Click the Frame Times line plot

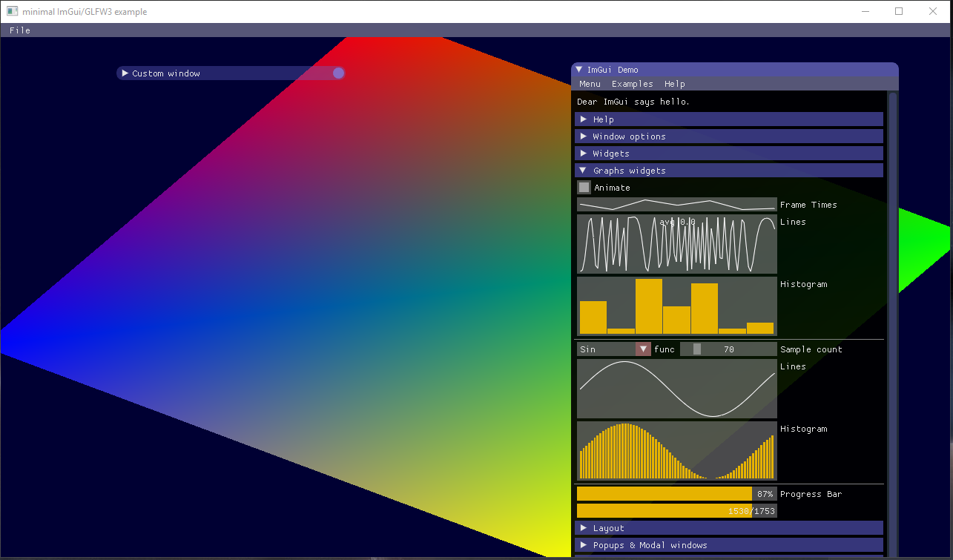676,204
